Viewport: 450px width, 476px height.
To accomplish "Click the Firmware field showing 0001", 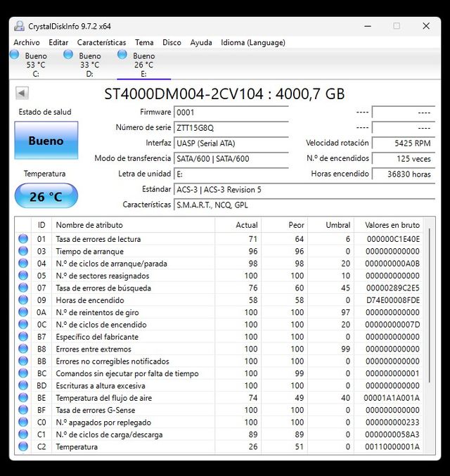I will point(231,112).
